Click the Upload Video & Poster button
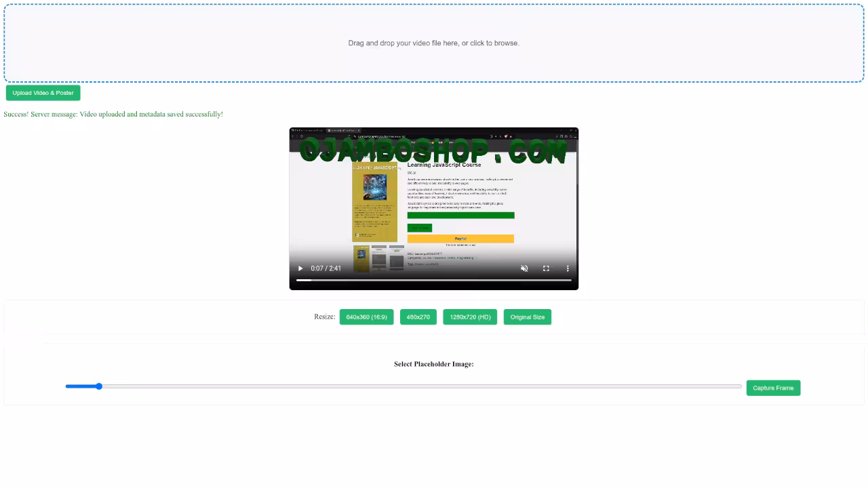 (43, 93)
